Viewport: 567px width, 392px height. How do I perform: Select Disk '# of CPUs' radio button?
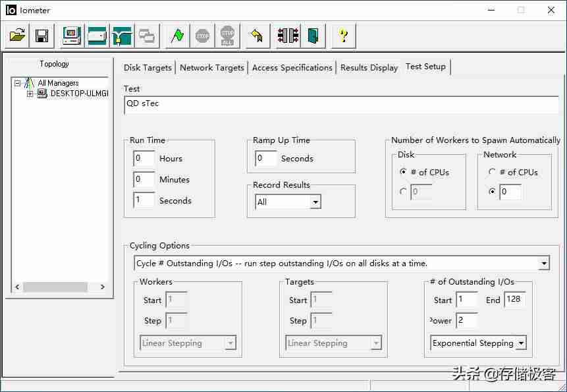coord(403,172)
